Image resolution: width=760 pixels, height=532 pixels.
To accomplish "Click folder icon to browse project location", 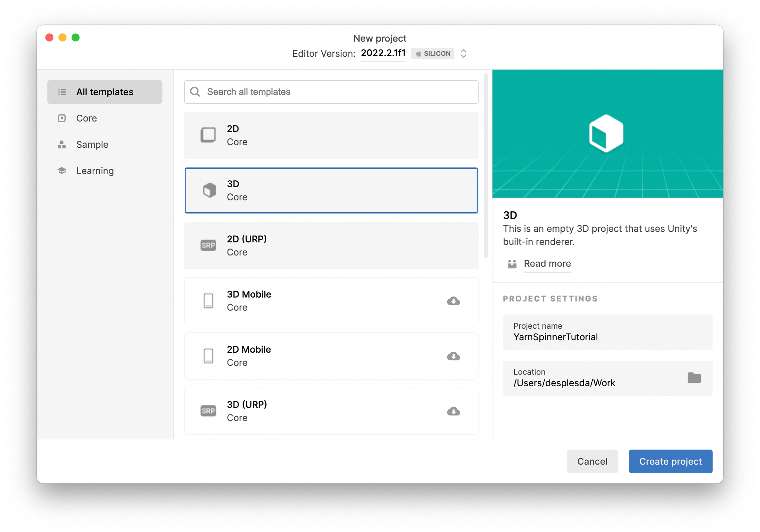I will [x=694, y=377].
